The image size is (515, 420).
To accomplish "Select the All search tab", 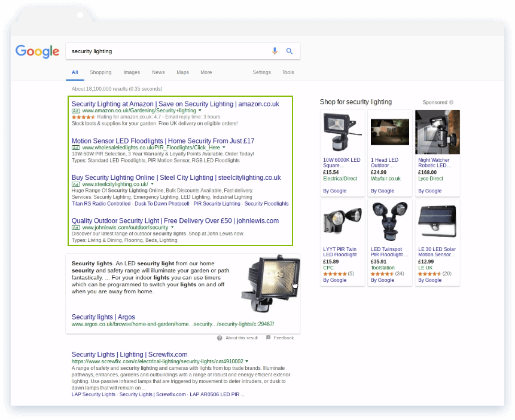I will pyautogui.click(x=75, y=72).
